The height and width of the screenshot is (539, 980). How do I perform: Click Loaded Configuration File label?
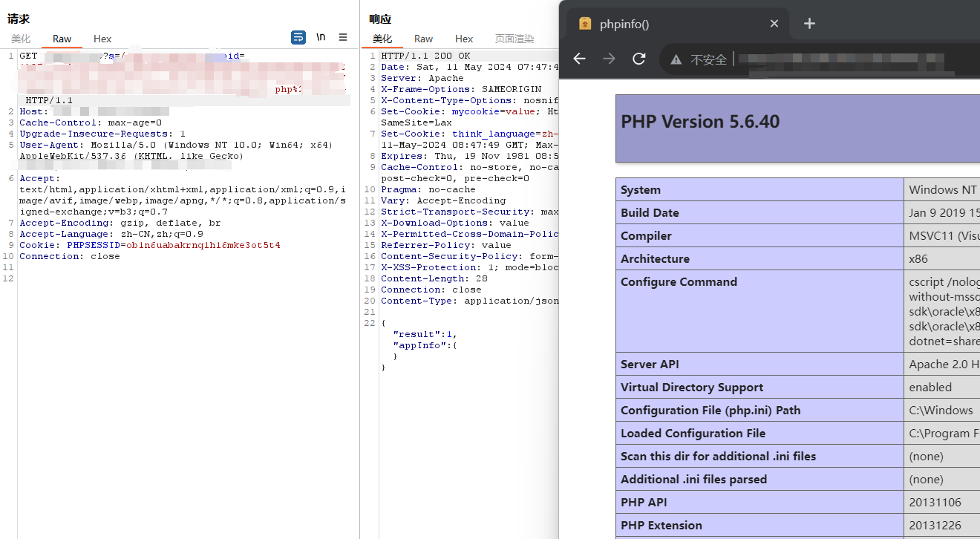tap(693, 434)
